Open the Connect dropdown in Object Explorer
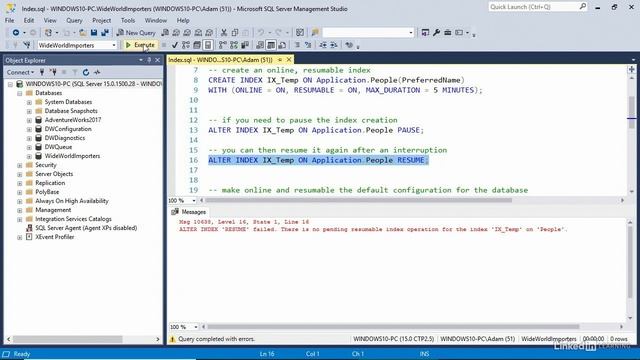This screenshot has height=360, width=640. 20,72
